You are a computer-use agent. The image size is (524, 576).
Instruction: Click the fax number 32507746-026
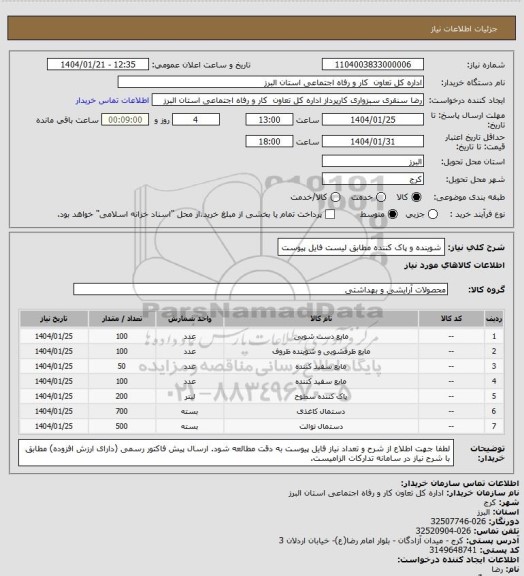pos(458,521)
